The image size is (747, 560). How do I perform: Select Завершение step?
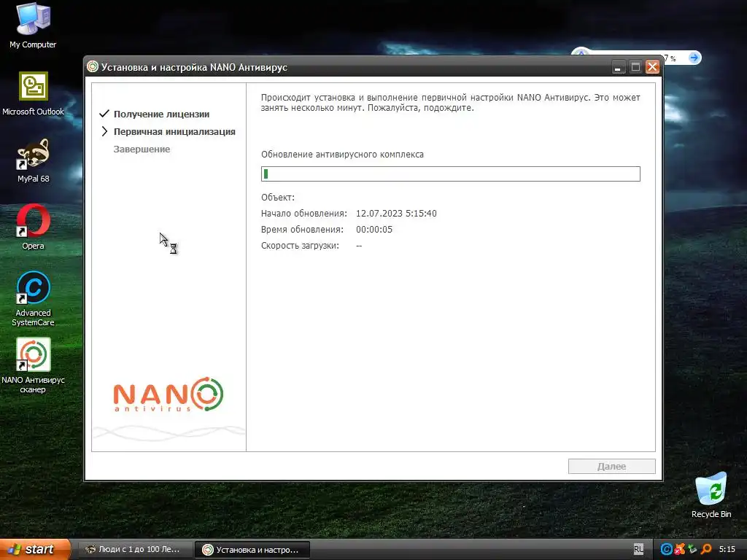click(142, 149)
